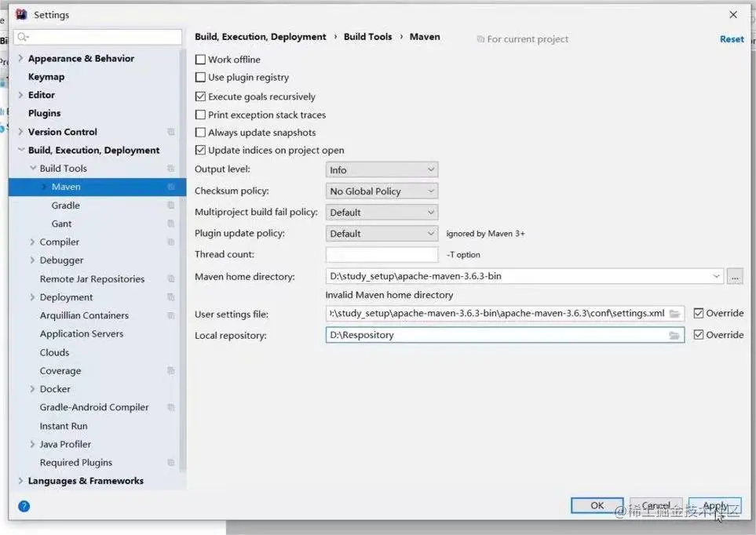Click the project icon next to Version Control
The image size is (756, 535).
coord(170,132)
